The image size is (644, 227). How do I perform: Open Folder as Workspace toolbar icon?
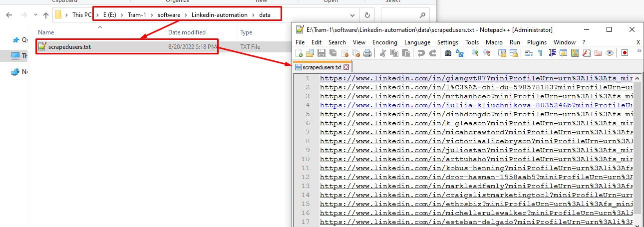598,53
